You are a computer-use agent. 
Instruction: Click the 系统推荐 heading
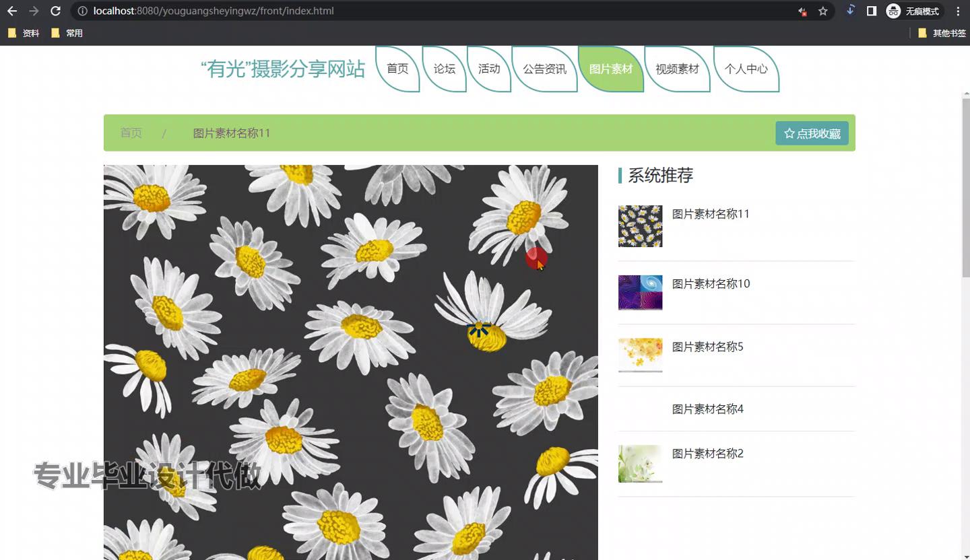(x=661, y=175)
